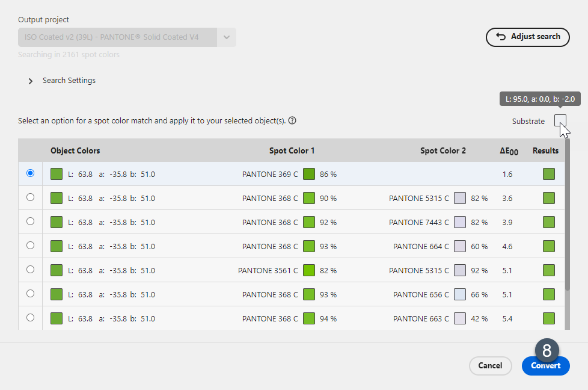Image resolution: width=588 pixels, height=390 pixels.
Task: Click the Object Colors column header
Action: [x=75, y=150]
